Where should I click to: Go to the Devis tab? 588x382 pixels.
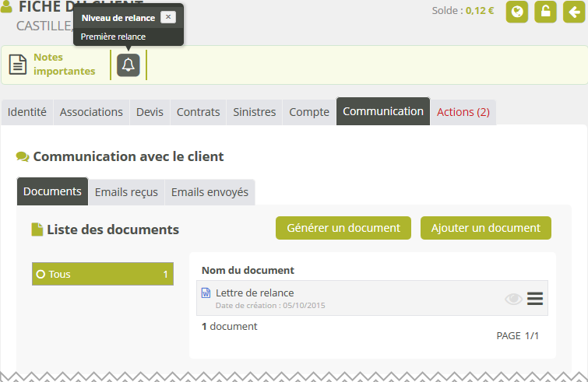point(150,112)
